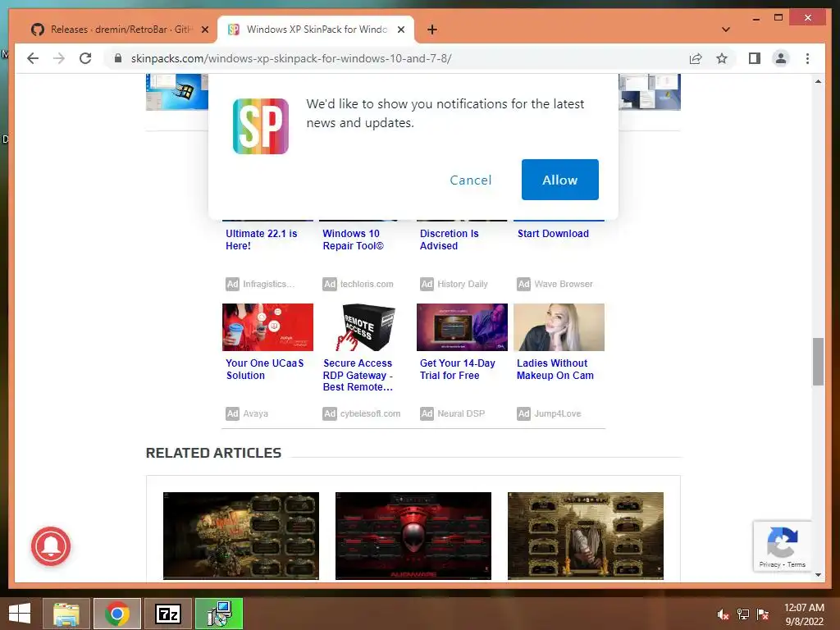Close the Windows XP SkinPack tab
Viewport: 840px width, 630px height.
400,30
